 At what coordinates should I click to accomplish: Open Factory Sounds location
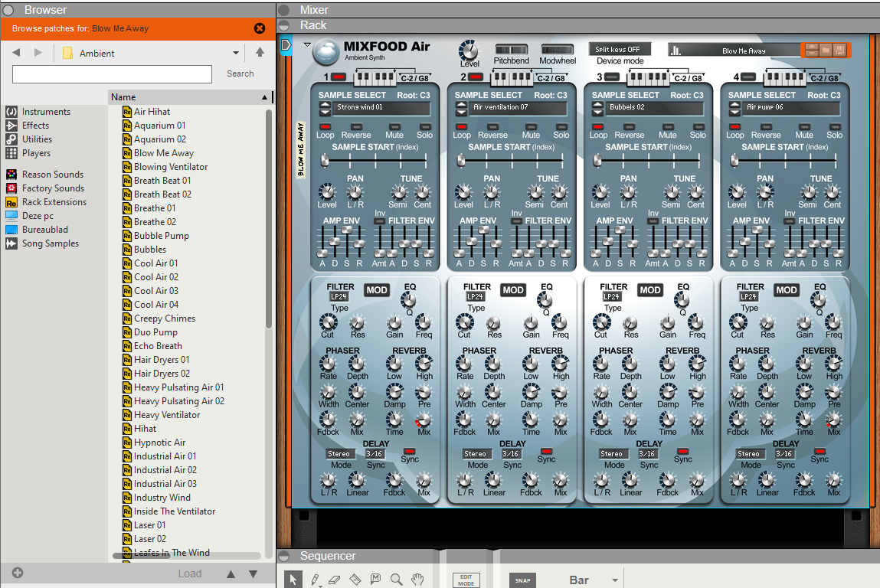53,188
